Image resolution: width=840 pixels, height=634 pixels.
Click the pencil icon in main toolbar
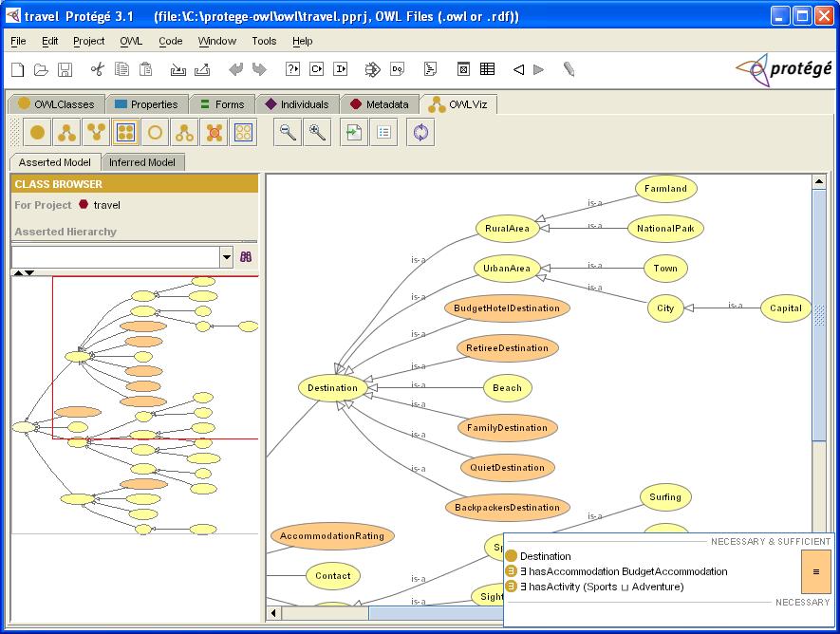(569, 69)
